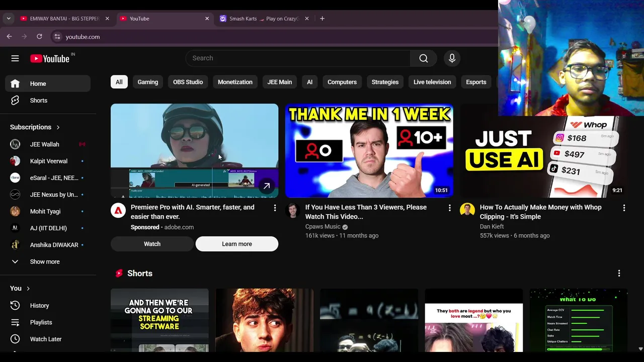
Task: Select the Monetization filter chip
Action: click(235, 82)
